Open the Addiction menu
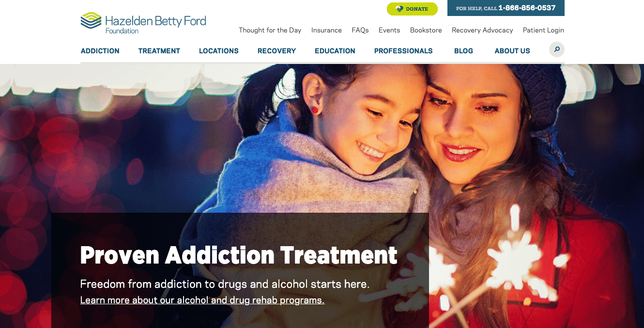Image resolution: width=644 pixels, height=328 pixels. pos(100,51)
